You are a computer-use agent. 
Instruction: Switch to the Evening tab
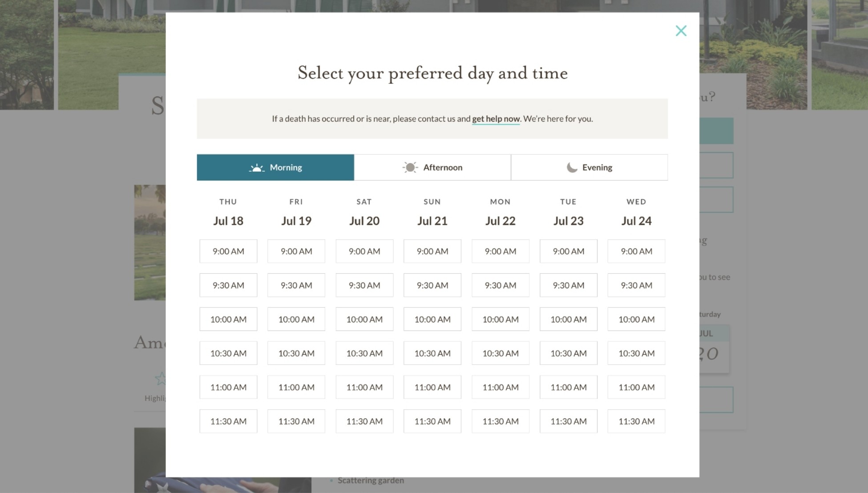coord(589,167)
